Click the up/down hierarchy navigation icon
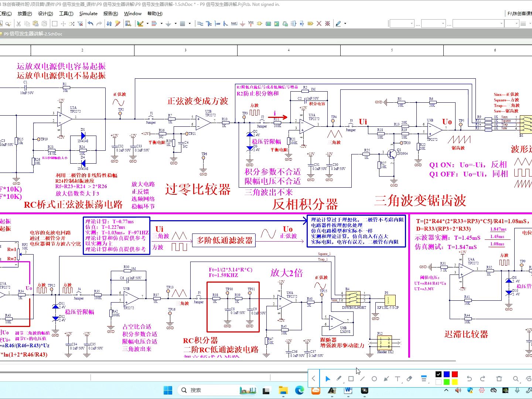Viewport: 532px width, 399px height. pyautogui.click(x=109, y=24)
